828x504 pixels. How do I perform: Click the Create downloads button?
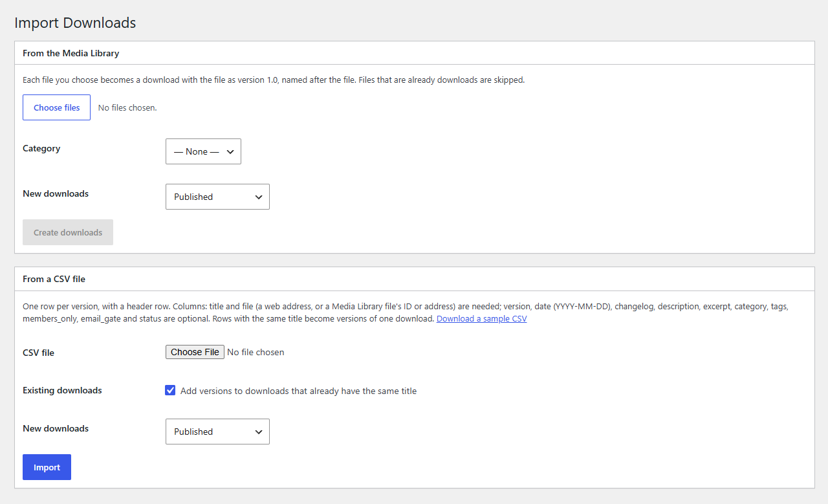[68, 232]
